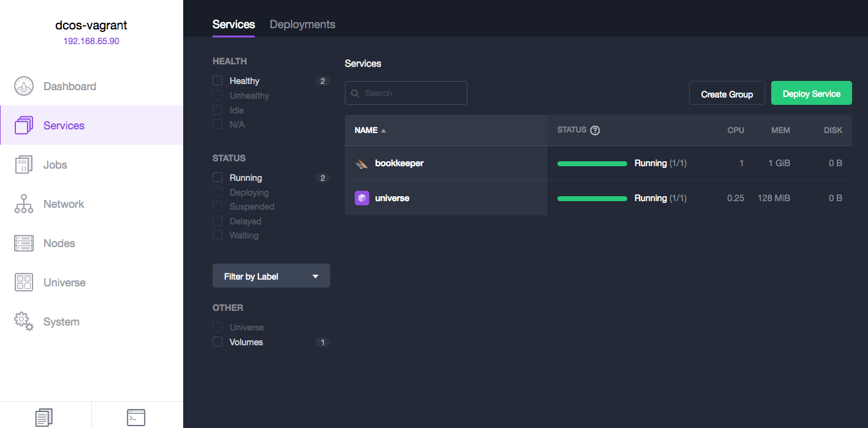
Task: Check the Volumes filter checkbox
Action: tap(217, 342)
